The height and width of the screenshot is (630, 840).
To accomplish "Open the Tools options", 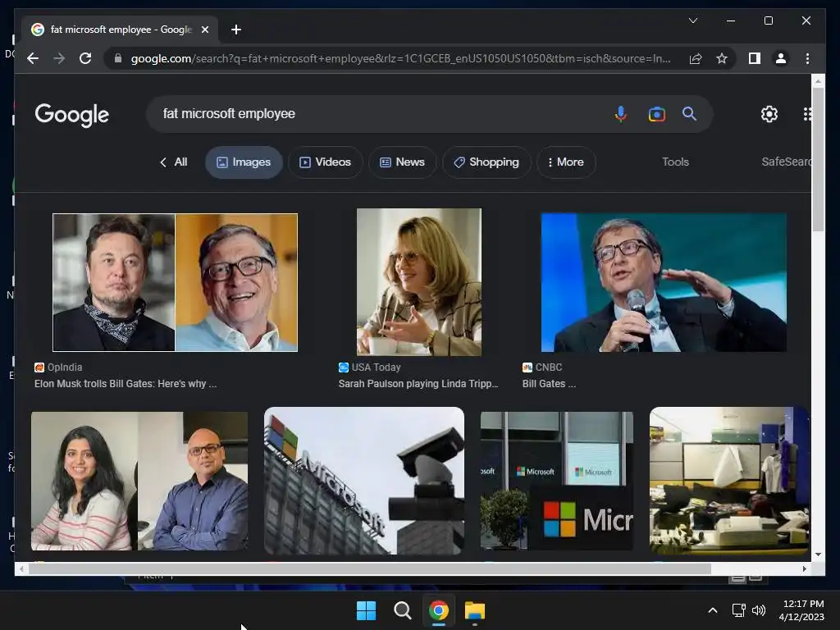I will (675, 162).
